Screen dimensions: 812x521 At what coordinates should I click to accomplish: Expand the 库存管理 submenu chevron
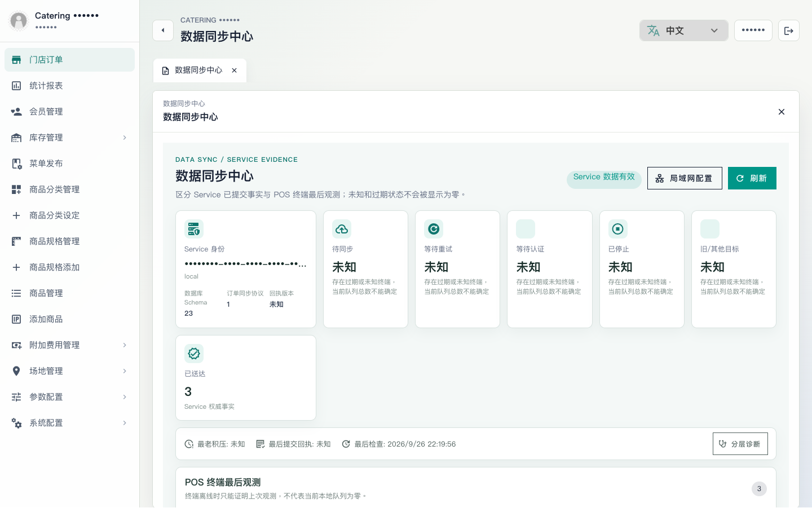(125, 138)
